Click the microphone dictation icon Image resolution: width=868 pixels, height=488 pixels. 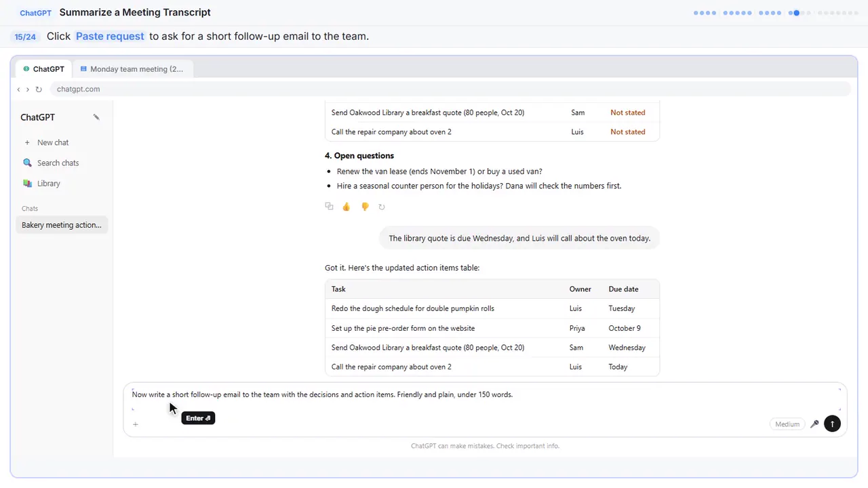814,424
